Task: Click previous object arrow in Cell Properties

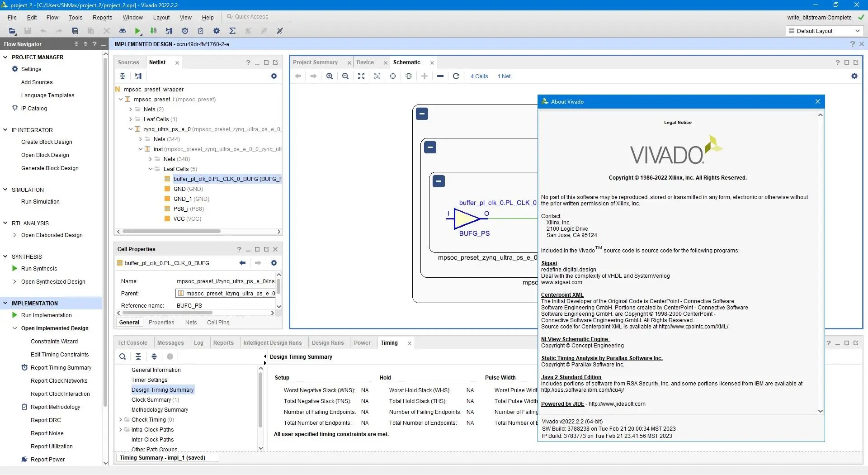Action: 242,263
